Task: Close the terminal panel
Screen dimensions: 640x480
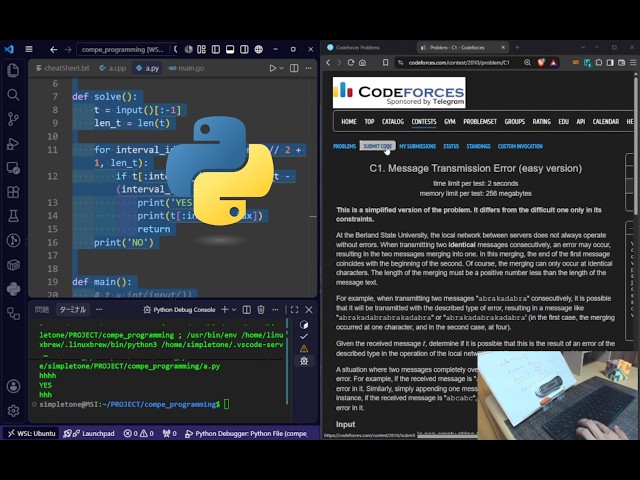Action: (309, 310)
